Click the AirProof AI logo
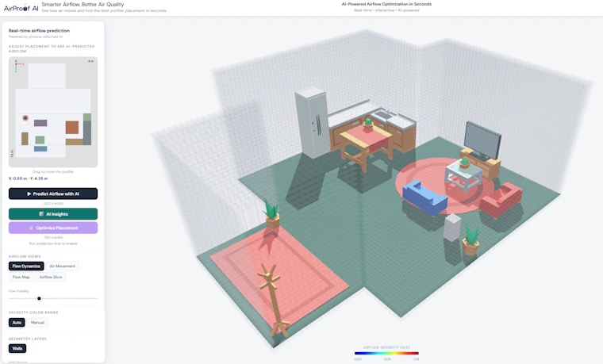The height and width of the screenshot is (364, 603). [21, 8]
